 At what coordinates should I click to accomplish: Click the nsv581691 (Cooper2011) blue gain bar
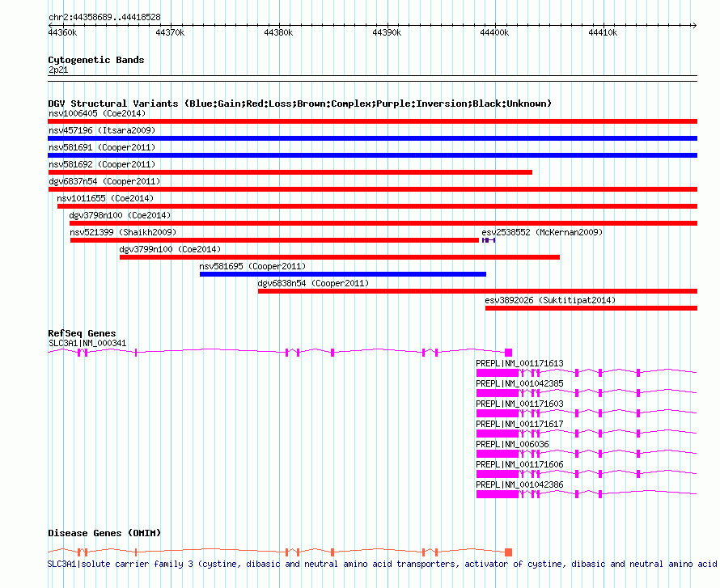(372, 155)
